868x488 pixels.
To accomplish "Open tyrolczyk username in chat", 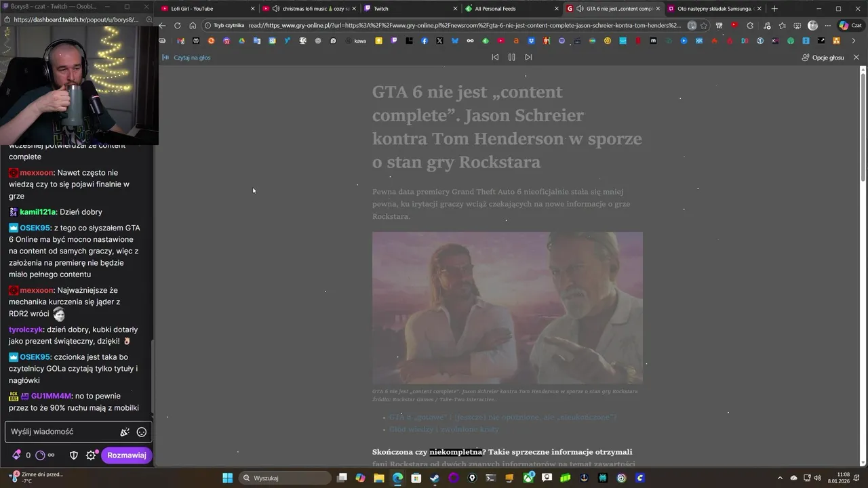I will click(x=26, y=329).
